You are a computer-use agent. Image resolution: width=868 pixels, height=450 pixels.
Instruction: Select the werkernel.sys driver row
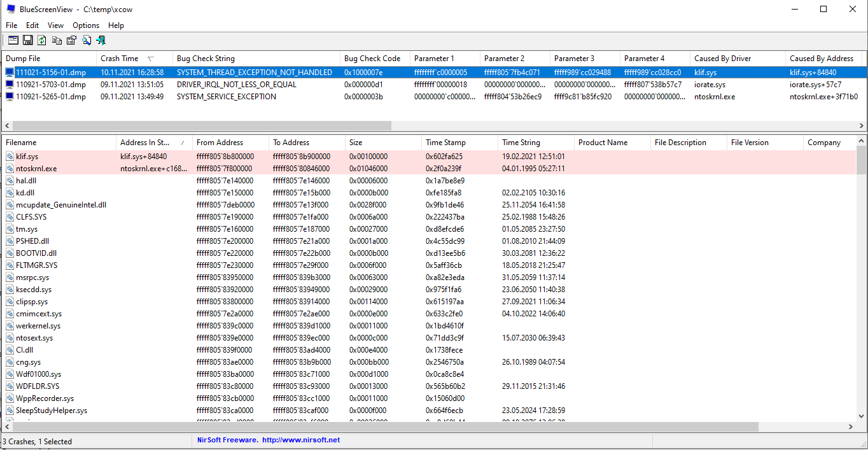[429, 325]
